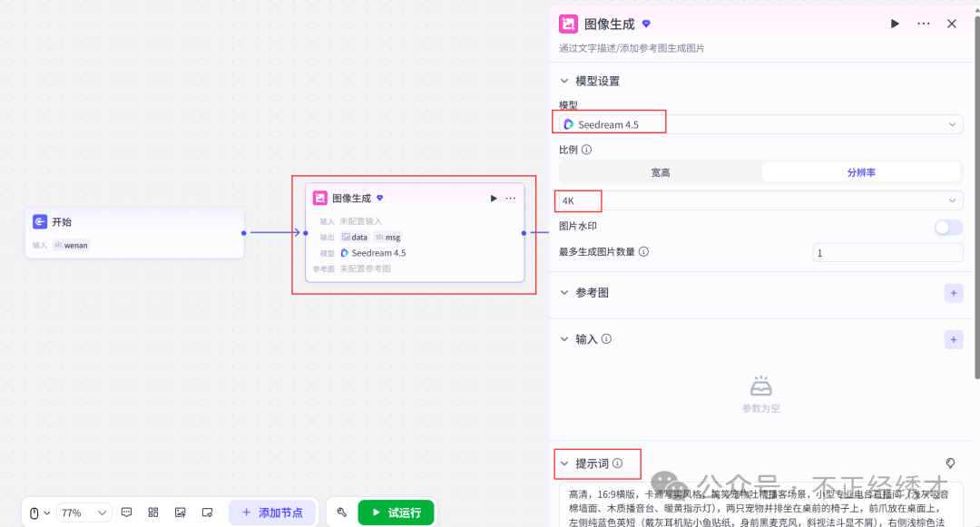Image resolution: width=980 pixels, height=527 pixels.
Task: Open the 4K resolution dropdown
Action: click(x=760, y=200)
